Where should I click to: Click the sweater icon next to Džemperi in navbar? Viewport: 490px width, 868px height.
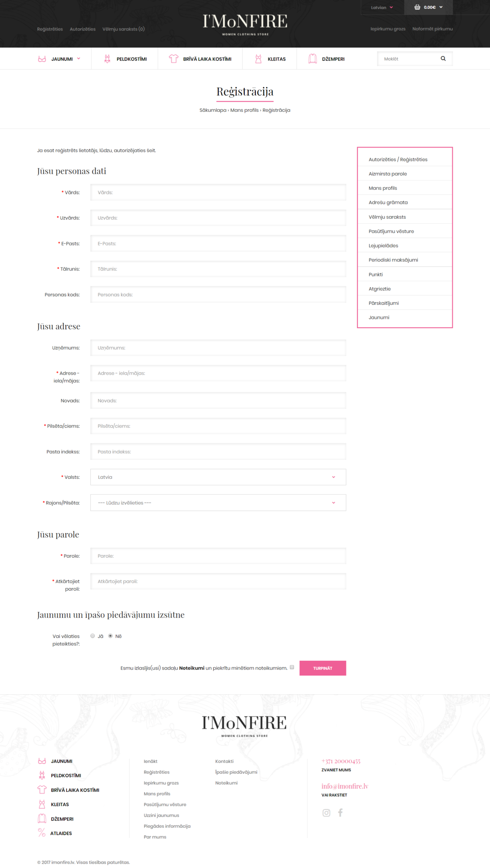(x=313, y=59)
